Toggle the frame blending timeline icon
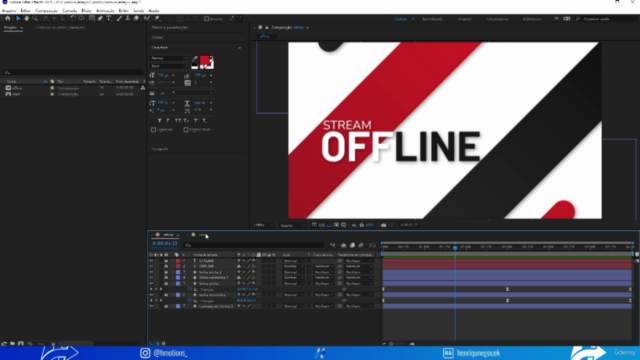This screenshot has width=640, height=360. pyautogui.click(x=352, y=245)
